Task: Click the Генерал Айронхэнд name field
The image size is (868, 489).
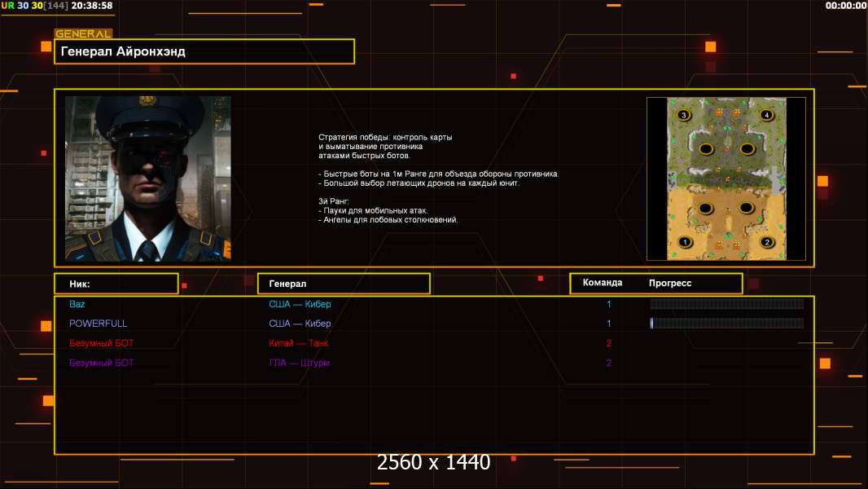Action: point(204,51)
